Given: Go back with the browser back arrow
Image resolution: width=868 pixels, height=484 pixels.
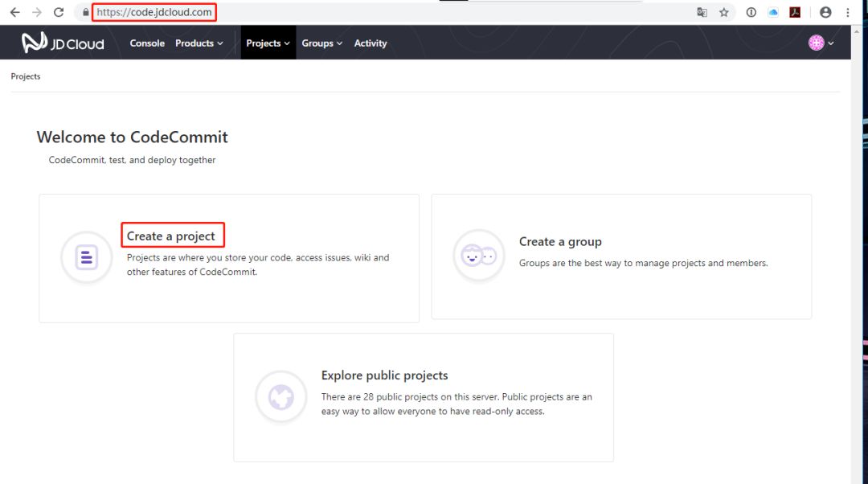Looking at the screenshot, I should click(x=15, y=12).
